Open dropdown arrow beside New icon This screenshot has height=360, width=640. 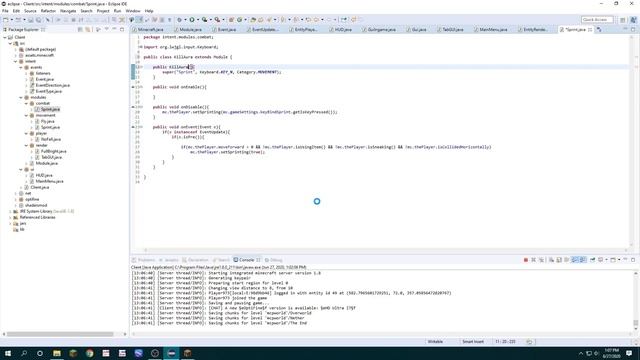(x=11, y=20)
